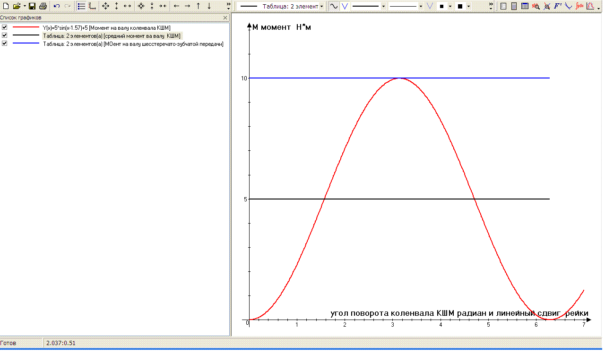
Task: Open the calculator icon
Action: click(514, 6)
